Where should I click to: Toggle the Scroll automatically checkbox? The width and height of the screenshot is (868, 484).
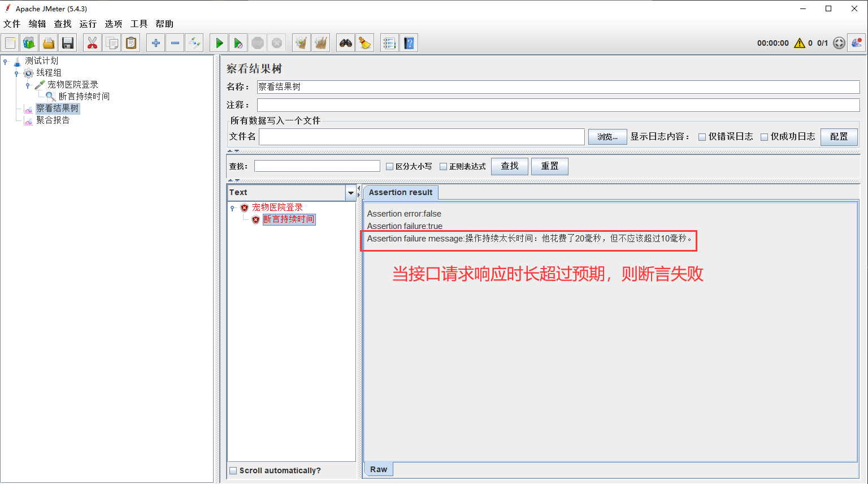233,470
